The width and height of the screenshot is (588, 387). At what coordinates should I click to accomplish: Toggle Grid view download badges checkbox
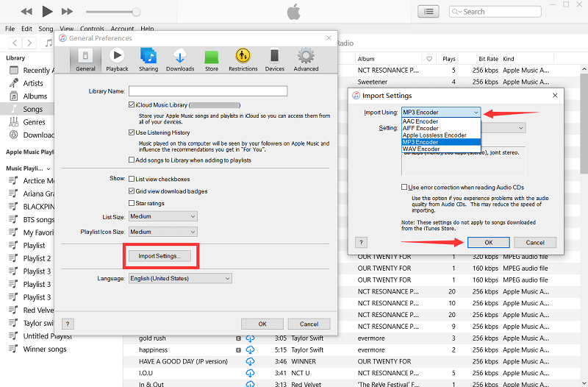tap(132, 191)
